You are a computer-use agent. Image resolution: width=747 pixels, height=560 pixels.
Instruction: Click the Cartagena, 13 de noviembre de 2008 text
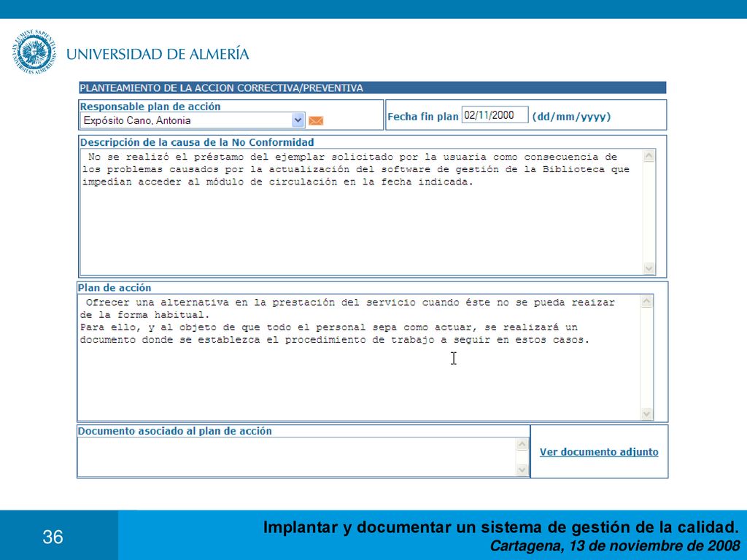click(615, 545)
